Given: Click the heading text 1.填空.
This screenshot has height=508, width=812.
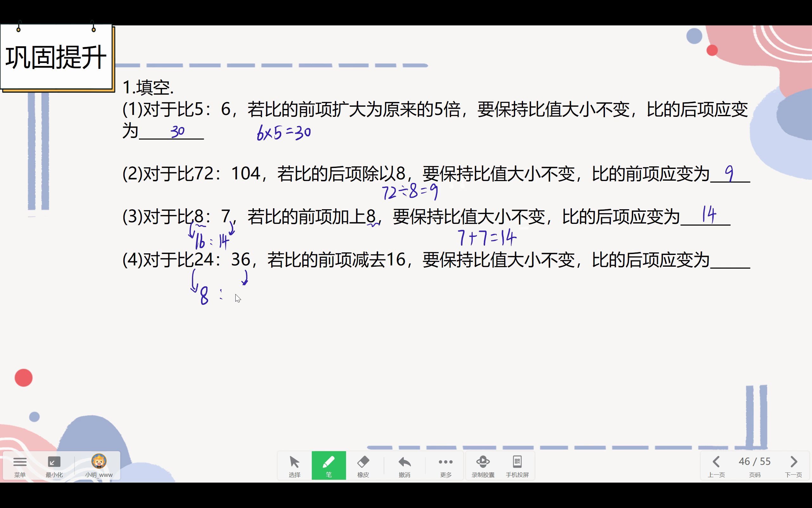Looking at the screenshot, I should coord(148,87).
